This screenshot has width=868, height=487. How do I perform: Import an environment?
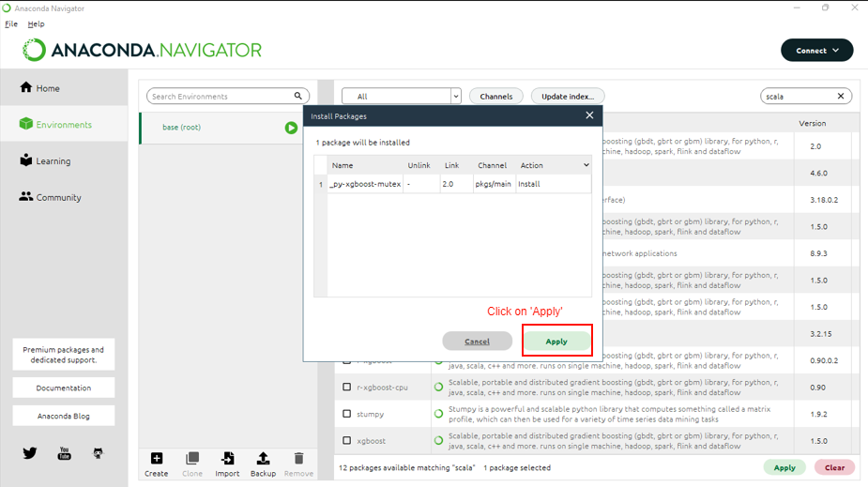tap(227, 464)
